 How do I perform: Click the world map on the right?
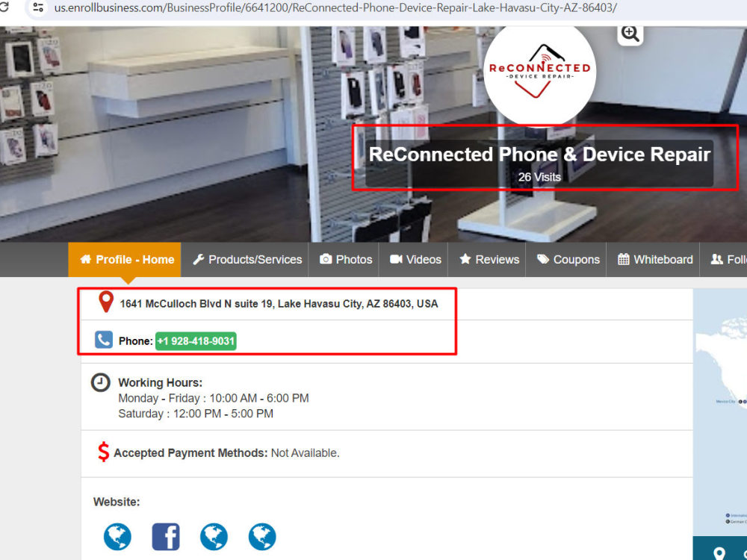coord(720,412)
